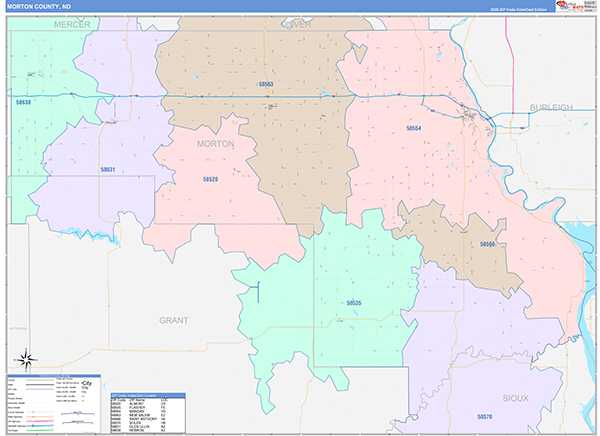Click the blue interstate line sample in legend
The width and height of the screenshot is (600, 436).
pyautogui.click(x=40, y=426)
